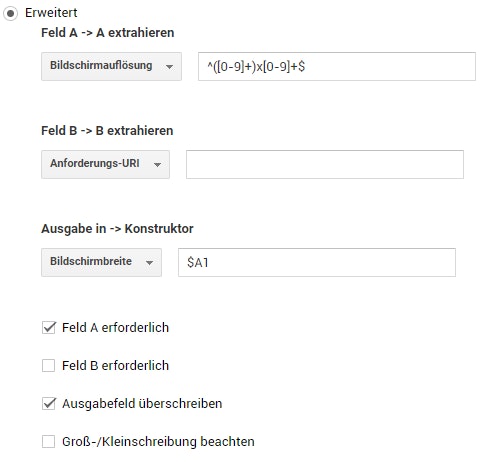Viewport: 489px width, 462px height.
Task: Enable the Feld B erforderlich checkbox
Action: point(49,365)
